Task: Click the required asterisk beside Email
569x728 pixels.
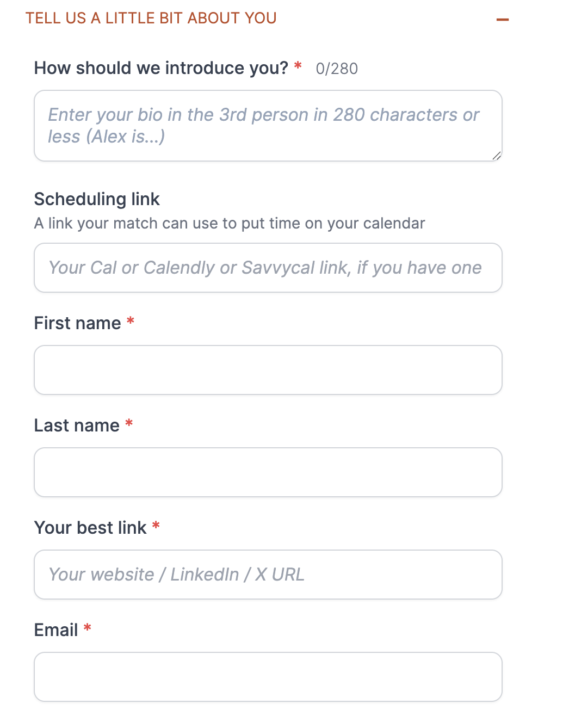Action: (x=88, y=628)
